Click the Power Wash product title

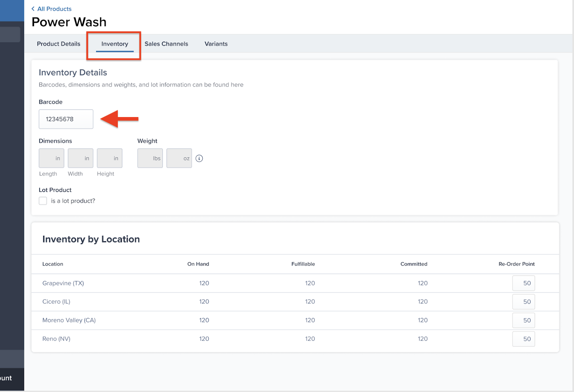click(x=69, y=22)
